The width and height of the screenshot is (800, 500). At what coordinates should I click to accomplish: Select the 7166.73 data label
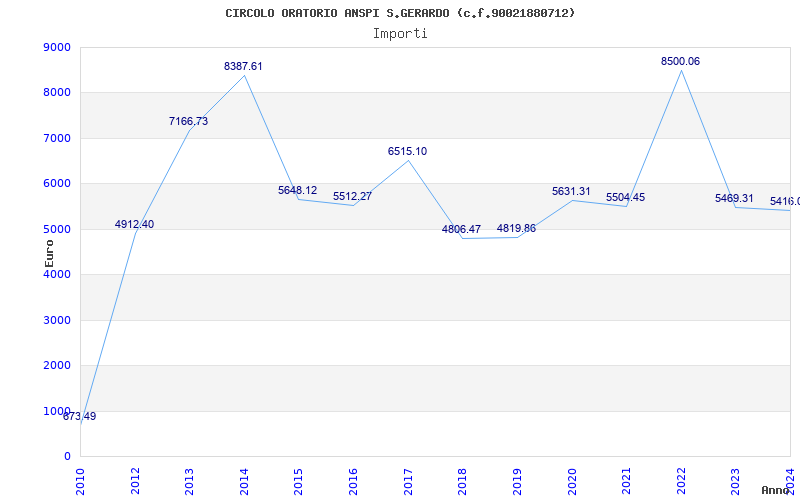(x=188, y=121)
